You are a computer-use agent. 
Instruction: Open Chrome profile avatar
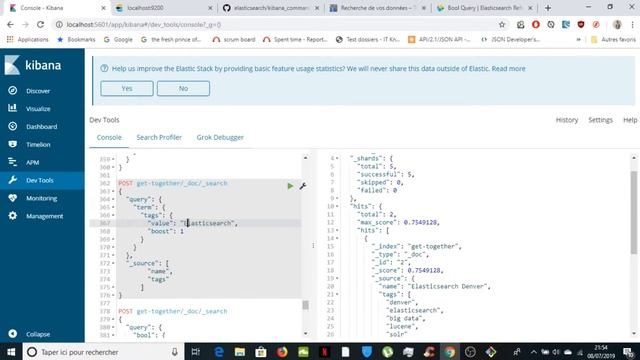(617, 24)
